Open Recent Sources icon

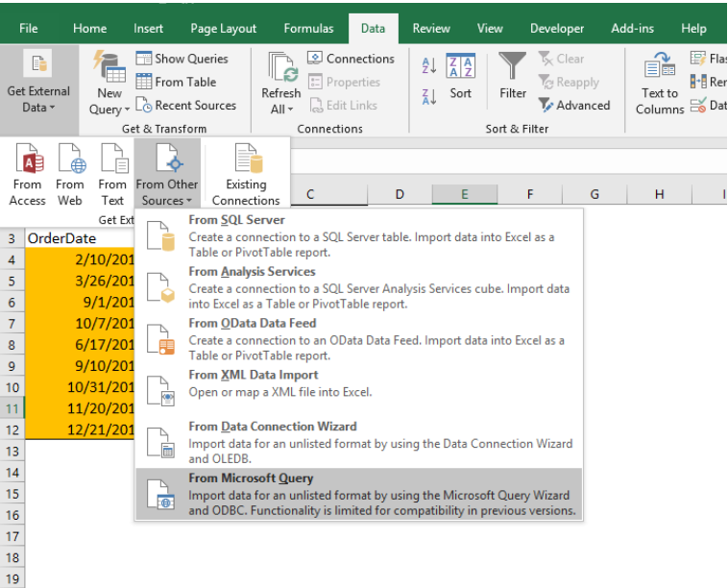coord(144,105)
